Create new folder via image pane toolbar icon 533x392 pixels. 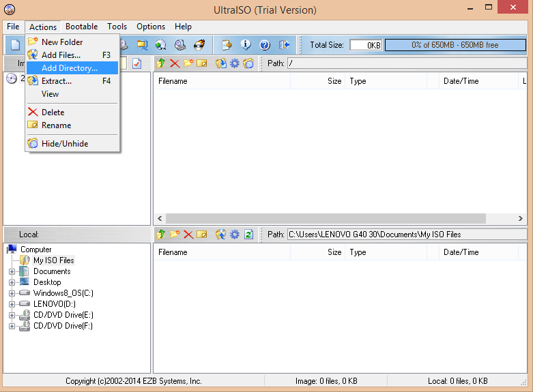(x=188, y=63)
